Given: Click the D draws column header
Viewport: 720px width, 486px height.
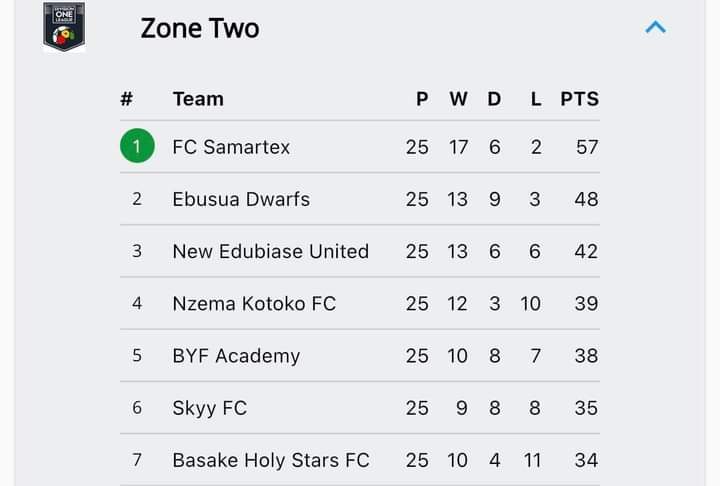Looking at the screenshot, I should (x=494, y=99).
